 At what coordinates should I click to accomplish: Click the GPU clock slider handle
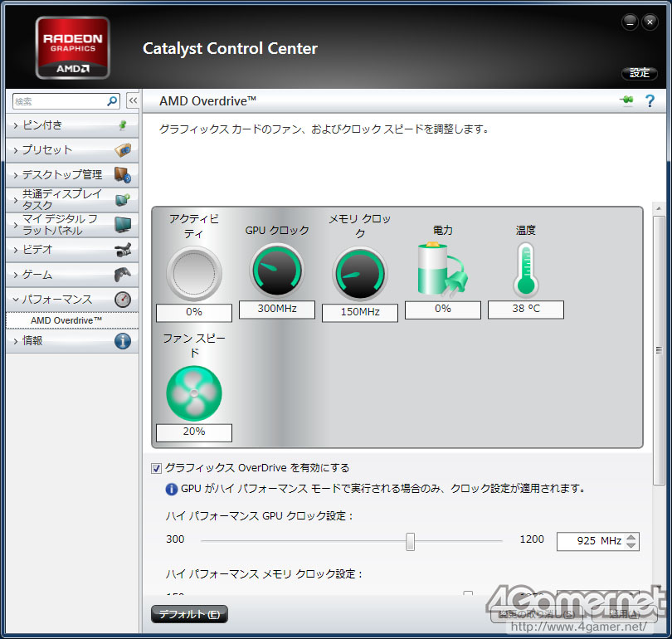coord(410,541)
